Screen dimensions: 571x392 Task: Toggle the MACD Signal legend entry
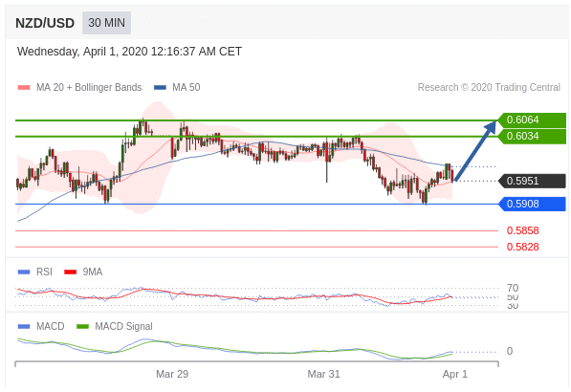tap(115, 326)
